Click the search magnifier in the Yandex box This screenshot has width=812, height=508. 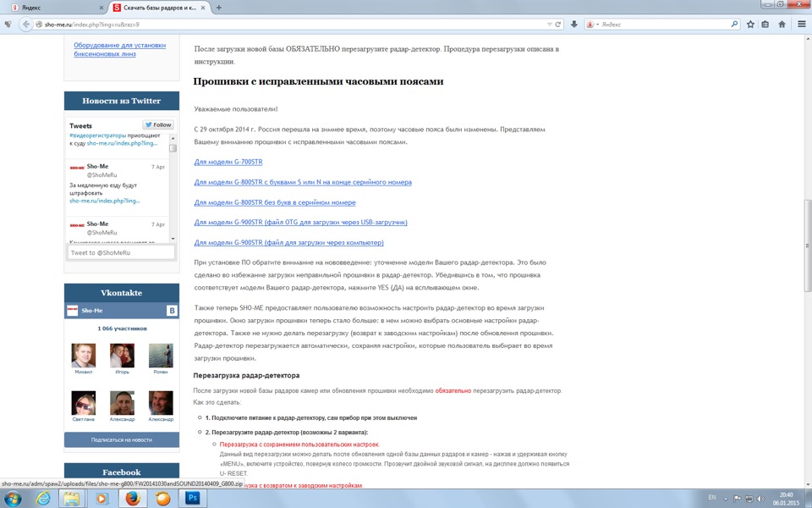click(x=734, y=24)
